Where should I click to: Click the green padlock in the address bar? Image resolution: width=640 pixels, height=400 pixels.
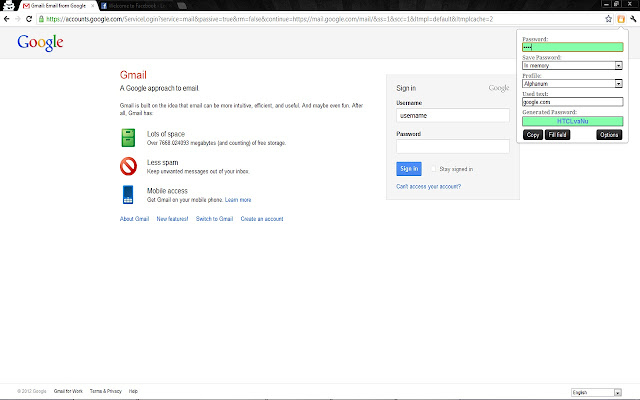pyautogui.click(x=41, y=19)
